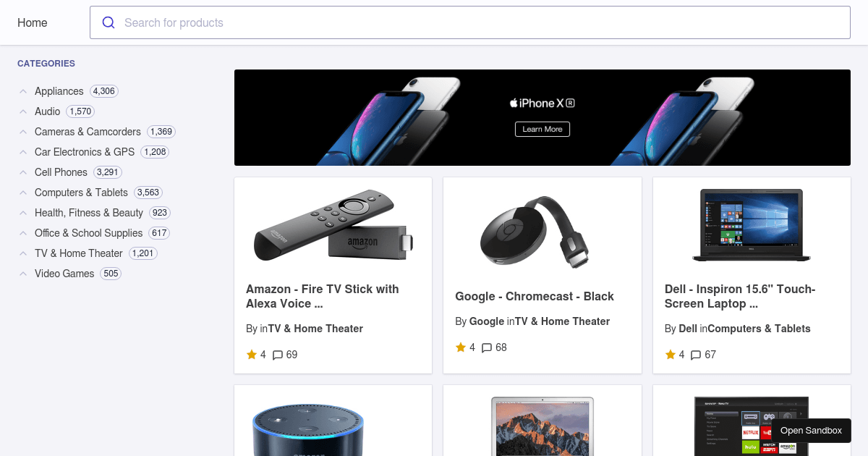Screen dimensions: 868x456
Task: Click the Google brand link on Chromecast card
Action: click(487, 321)
